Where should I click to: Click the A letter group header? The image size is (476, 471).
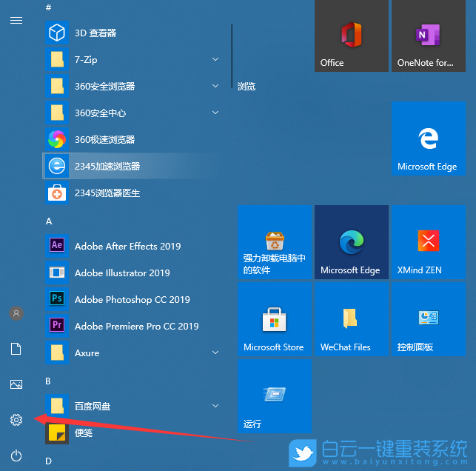point(49,221)
